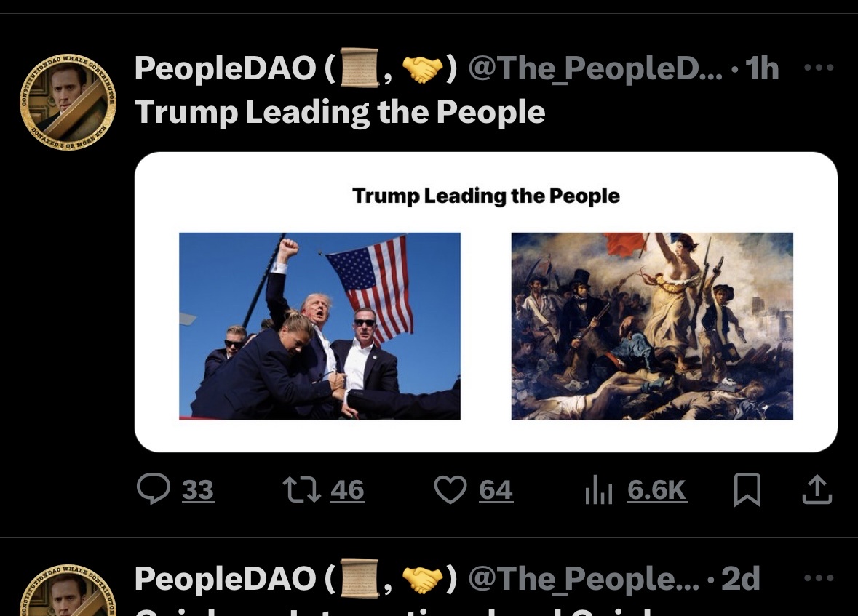Like the post with the heart icon
This screenshot has width=858, height=616.
click(450, 489)
